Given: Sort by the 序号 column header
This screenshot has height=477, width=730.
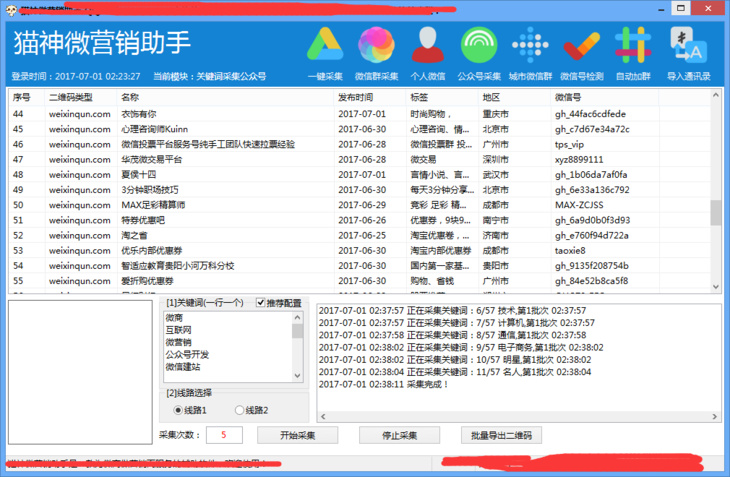Looking at the screenshot, I should [27, 97].
